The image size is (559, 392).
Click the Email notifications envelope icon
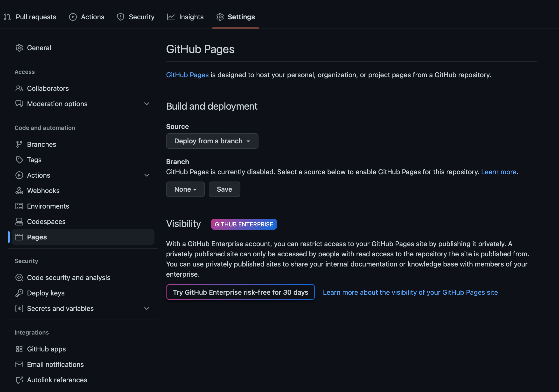[19, 364]
